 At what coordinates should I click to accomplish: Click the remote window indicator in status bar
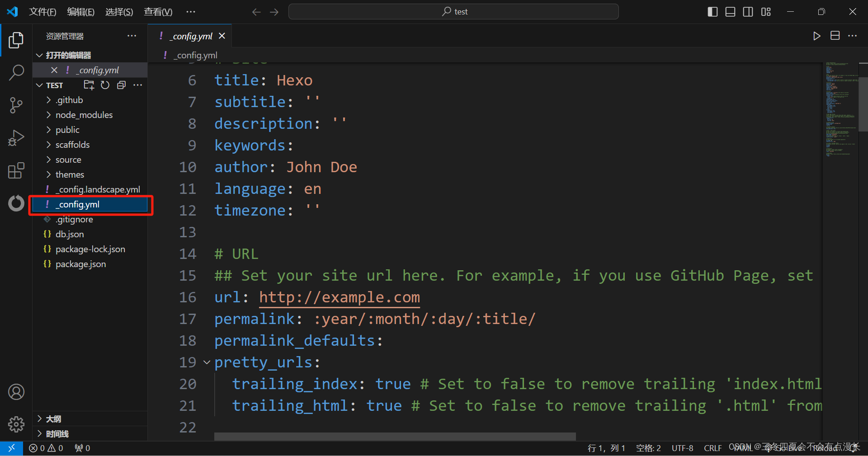[x=11, y=448]
